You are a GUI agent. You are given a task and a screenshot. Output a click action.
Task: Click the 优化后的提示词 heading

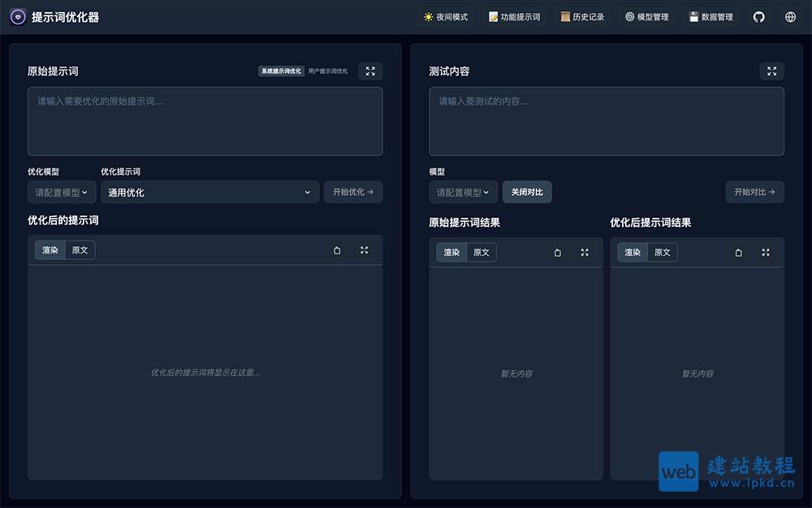63,220
